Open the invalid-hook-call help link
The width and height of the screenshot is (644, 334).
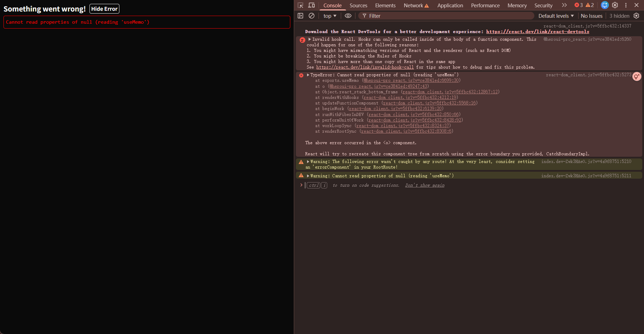365,67
